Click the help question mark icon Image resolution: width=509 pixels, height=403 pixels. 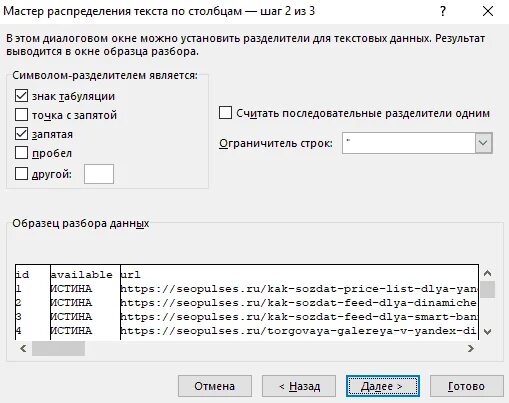tap(443, 12)
